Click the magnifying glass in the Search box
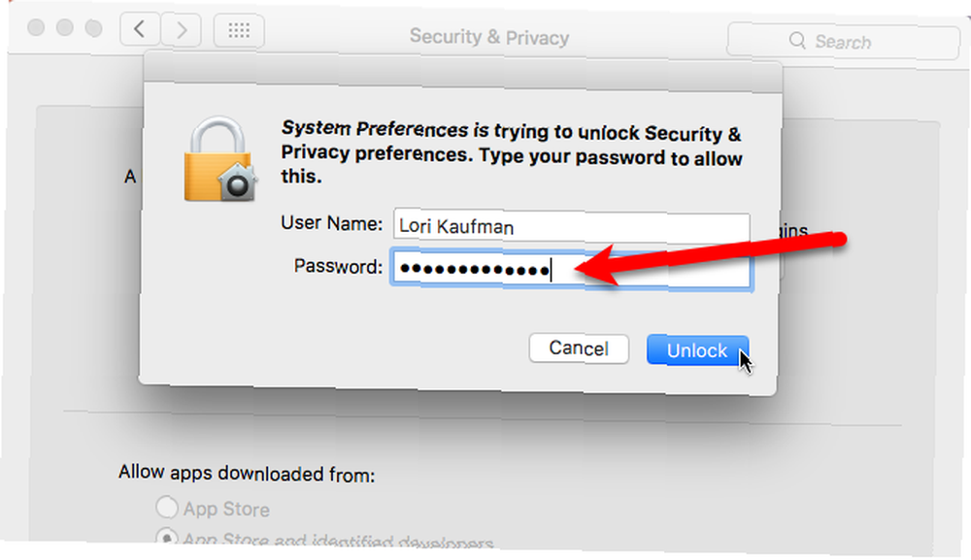 pyautogui.click(x=797, y=41)
